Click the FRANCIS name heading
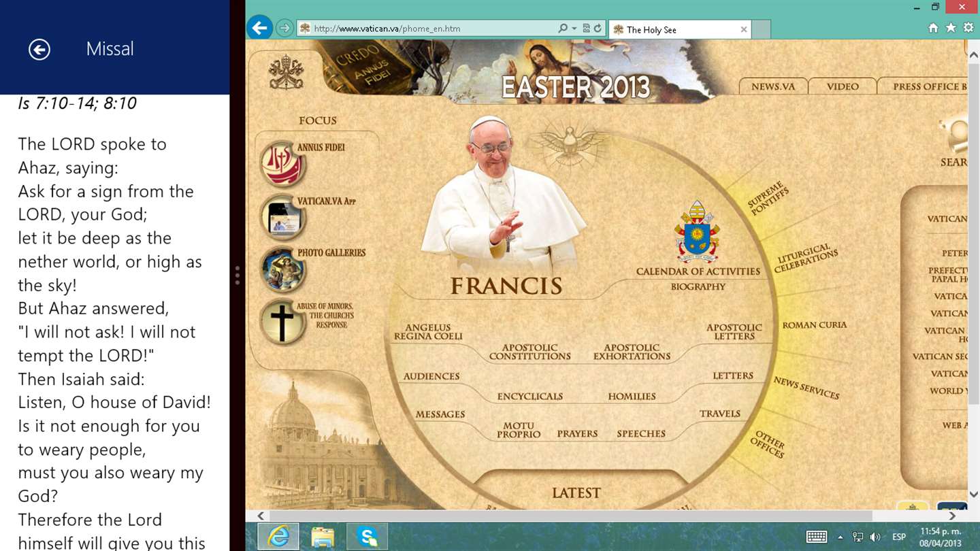Viewport: 980px width, 551px height. (x=506, y=286)
